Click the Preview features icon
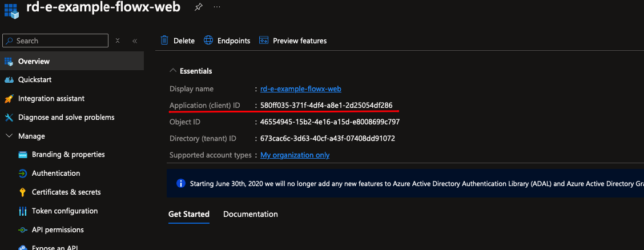The image size is (644, 250). pyautogui.click(x=264, y=40)
